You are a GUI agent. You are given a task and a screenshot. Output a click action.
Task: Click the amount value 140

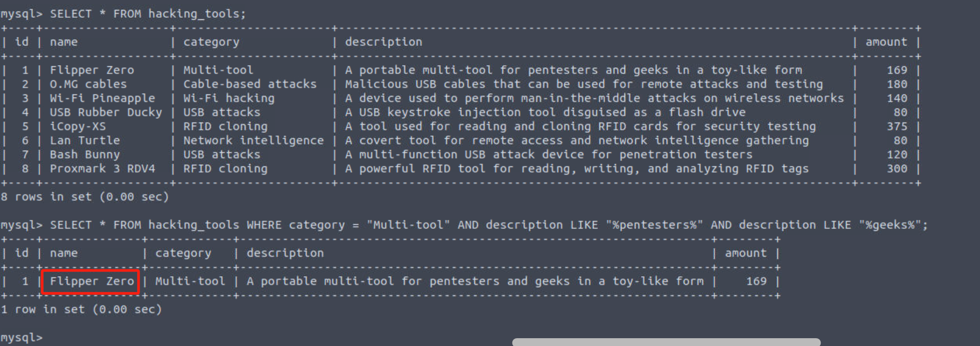[897, 98]
